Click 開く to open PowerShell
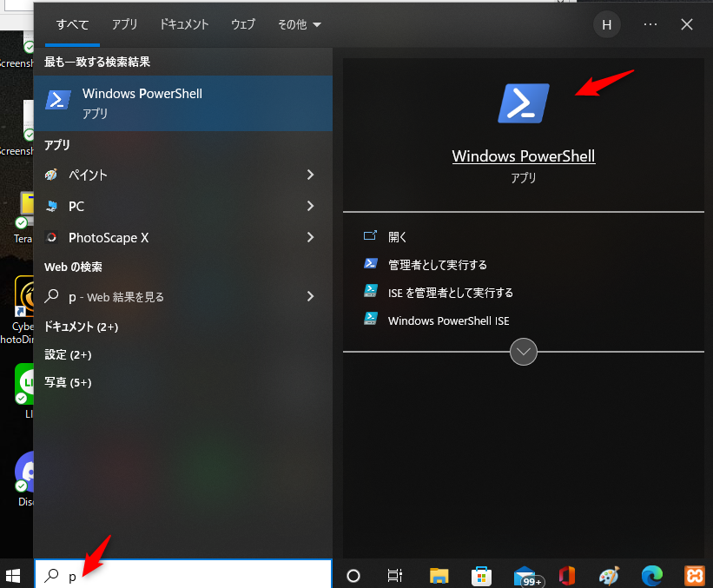 [397, 237]
